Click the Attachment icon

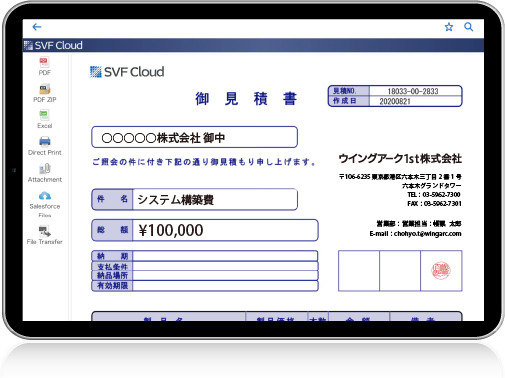[x=45, y=173]
